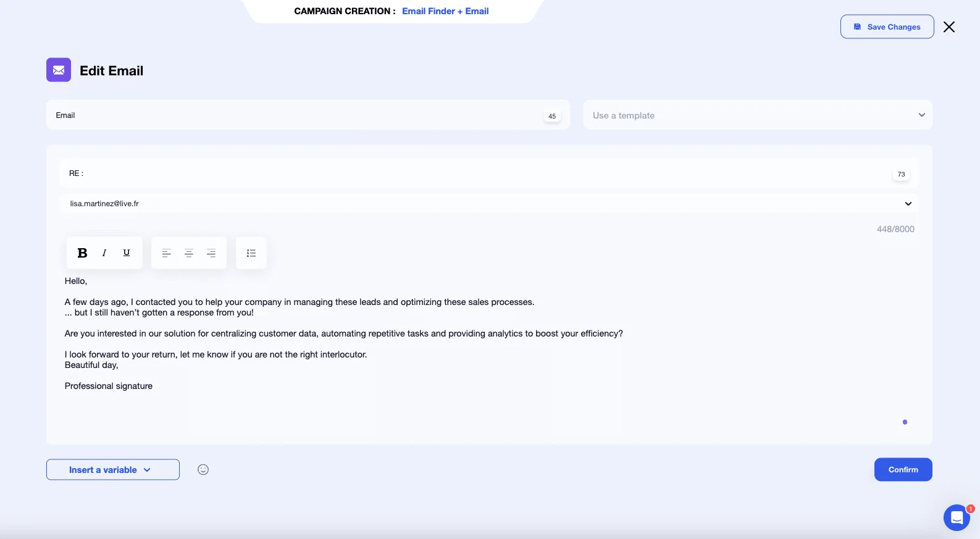Toggle underline formatting

(x=127, y=253)
